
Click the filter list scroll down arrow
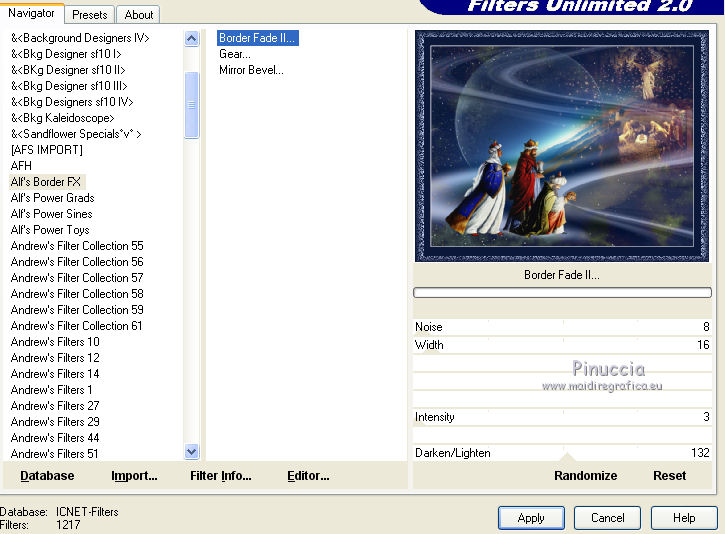191,451
